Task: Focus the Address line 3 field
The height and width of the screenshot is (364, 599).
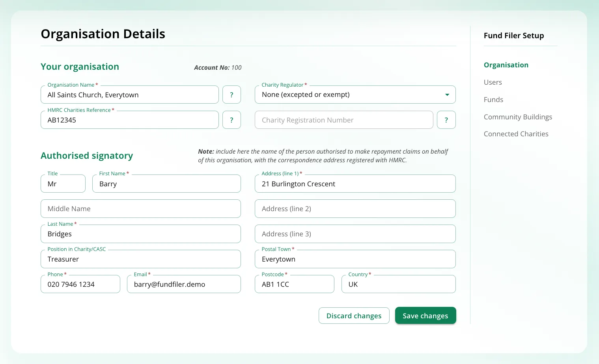Action: (x=355, y=234)
